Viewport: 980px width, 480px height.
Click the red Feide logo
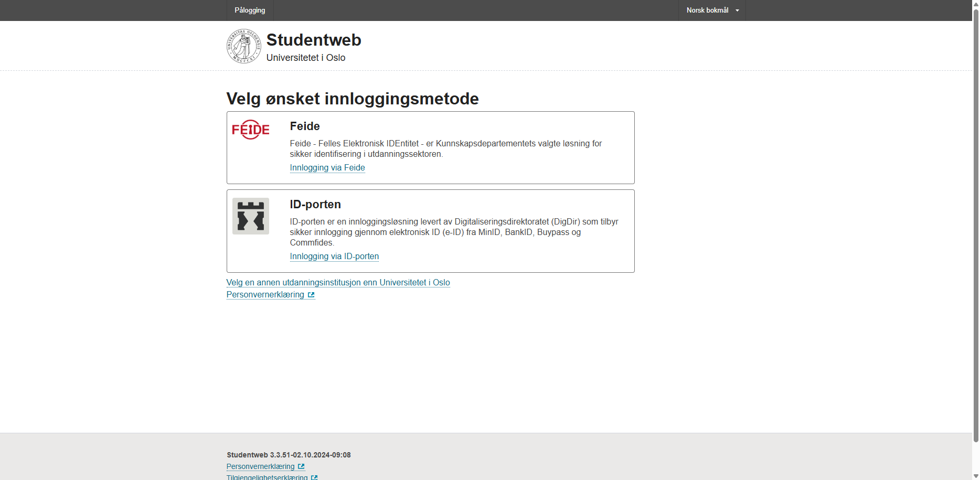(x=251, y=130)
